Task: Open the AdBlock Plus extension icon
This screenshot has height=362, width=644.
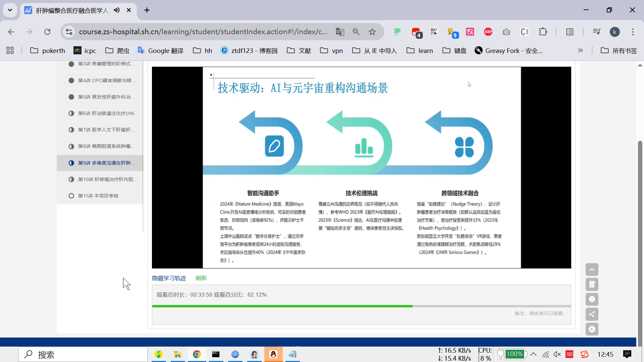Action: coord(488,32)
